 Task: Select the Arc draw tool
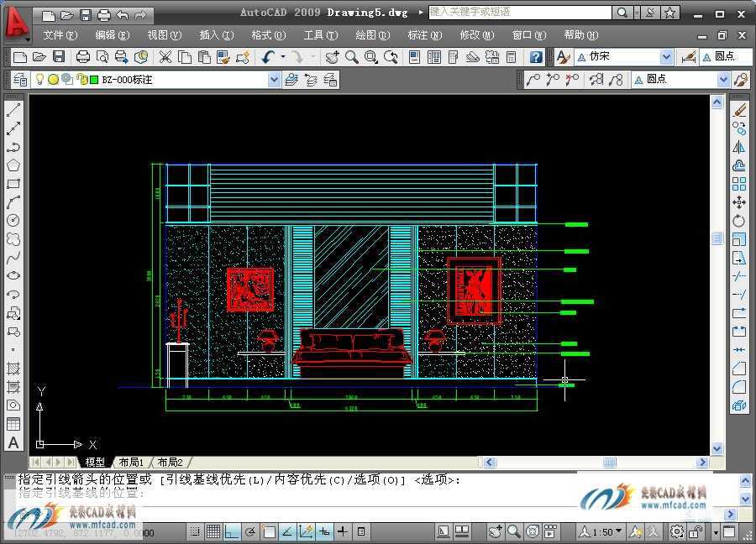[13, 202]
